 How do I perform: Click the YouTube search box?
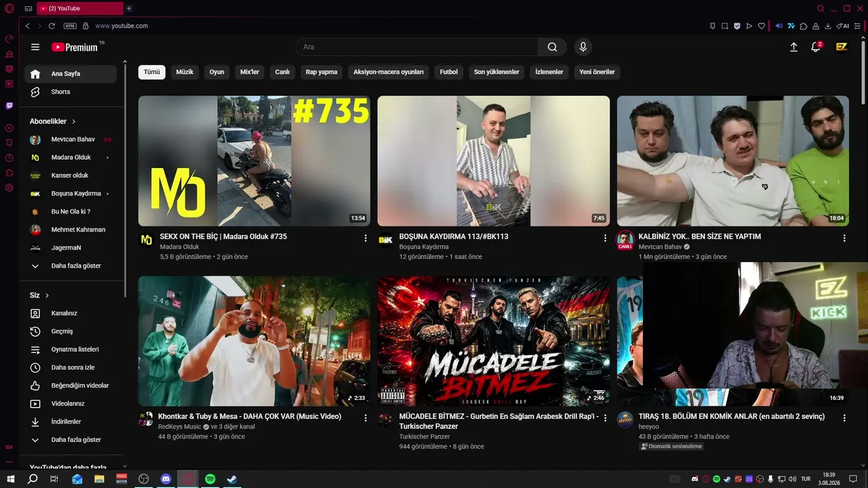417,47
